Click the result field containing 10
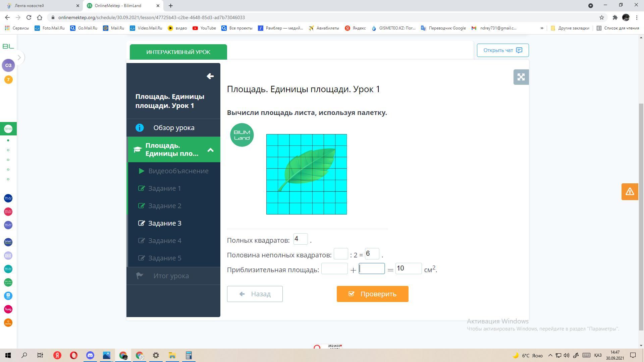The width and height of the screenshot is (644, 362). coord(409,268)
